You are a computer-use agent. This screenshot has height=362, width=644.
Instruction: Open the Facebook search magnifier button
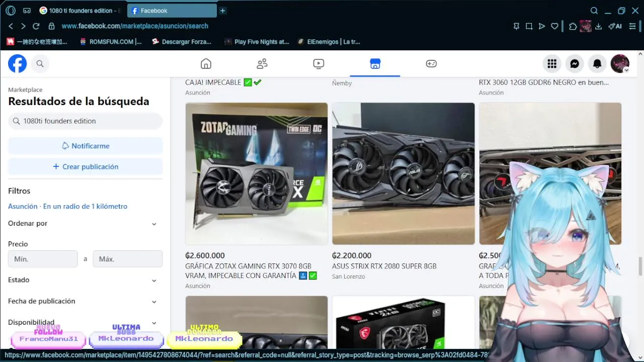40,64
